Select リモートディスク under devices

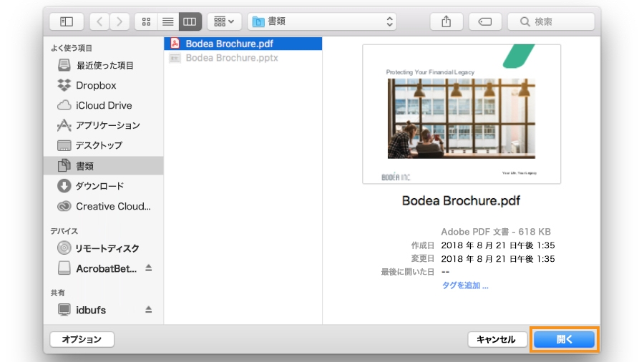[x=104, y=248]
